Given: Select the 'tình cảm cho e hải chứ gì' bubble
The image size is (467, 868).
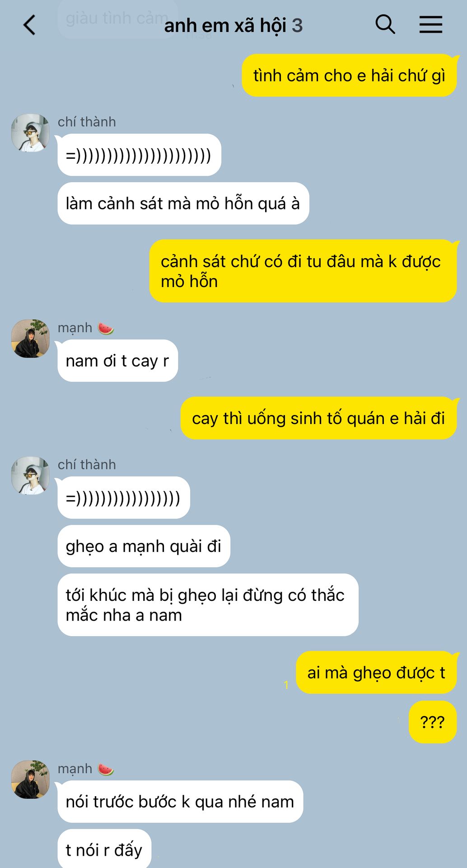Looking at the screenshot, I should click(350, 75).
